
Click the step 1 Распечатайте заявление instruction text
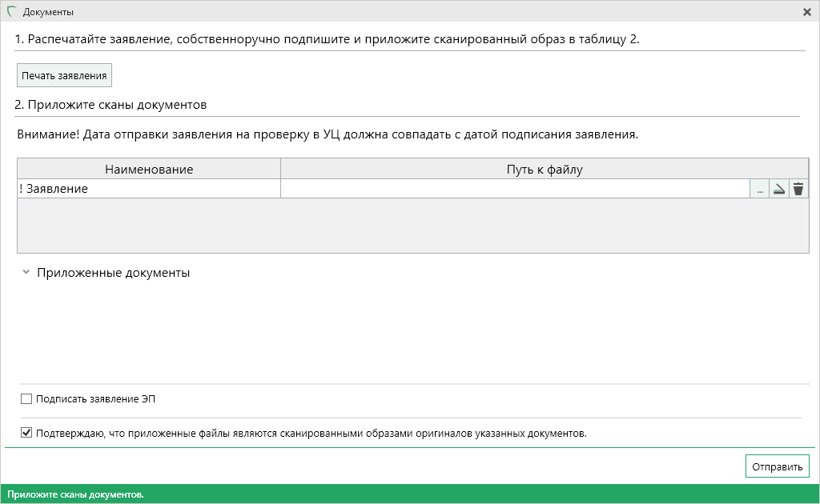(x=327, y=39)
